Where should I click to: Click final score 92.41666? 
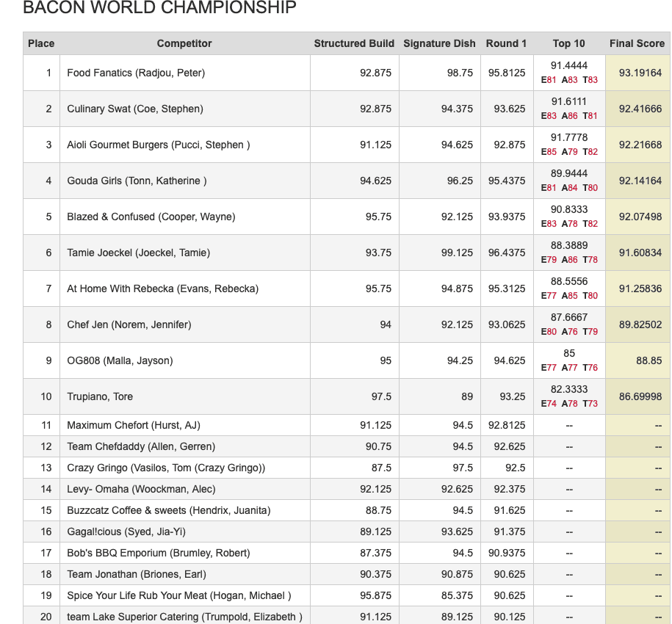(640, 109)
